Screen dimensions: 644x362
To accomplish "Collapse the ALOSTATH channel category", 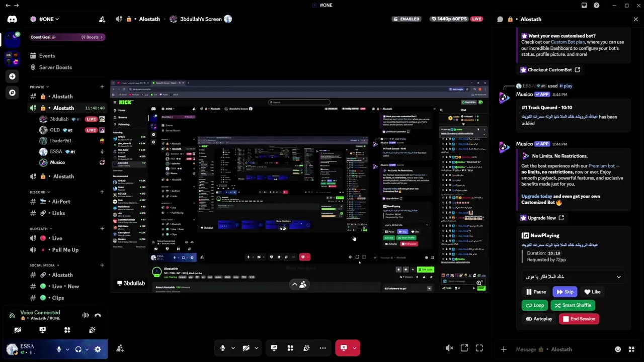I will (x=41, y=229).
